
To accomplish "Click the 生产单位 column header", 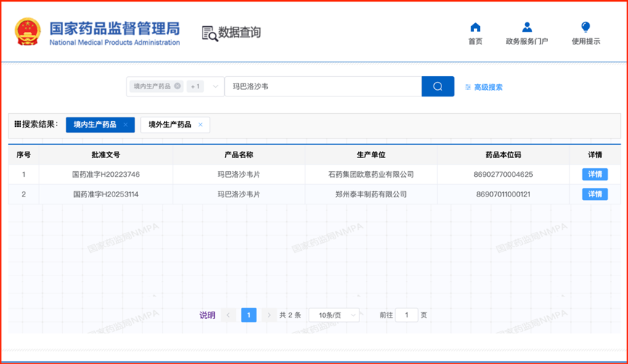I will (371, 154).
